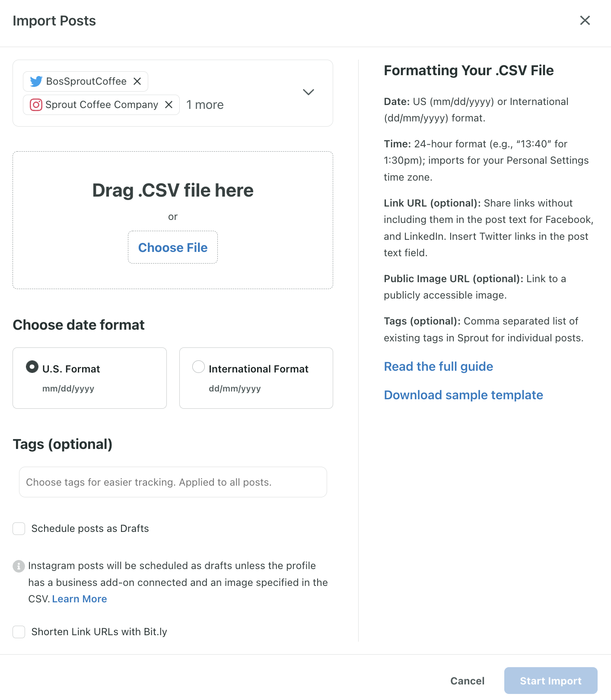The image size is (611, 700).
Task: Click the Drag .CSV file here dropzone
Action: [x=173, y=190]
